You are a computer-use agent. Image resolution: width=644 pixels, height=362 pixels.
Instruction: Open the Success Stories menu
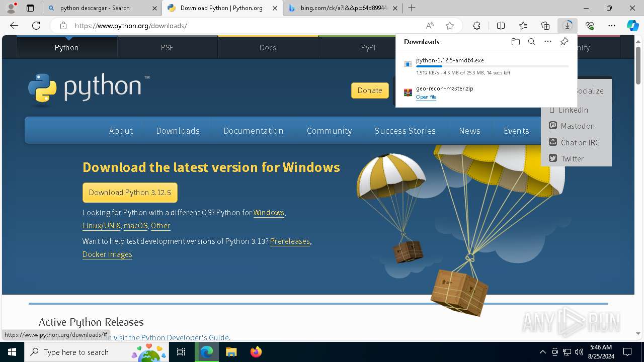(405, 131)
